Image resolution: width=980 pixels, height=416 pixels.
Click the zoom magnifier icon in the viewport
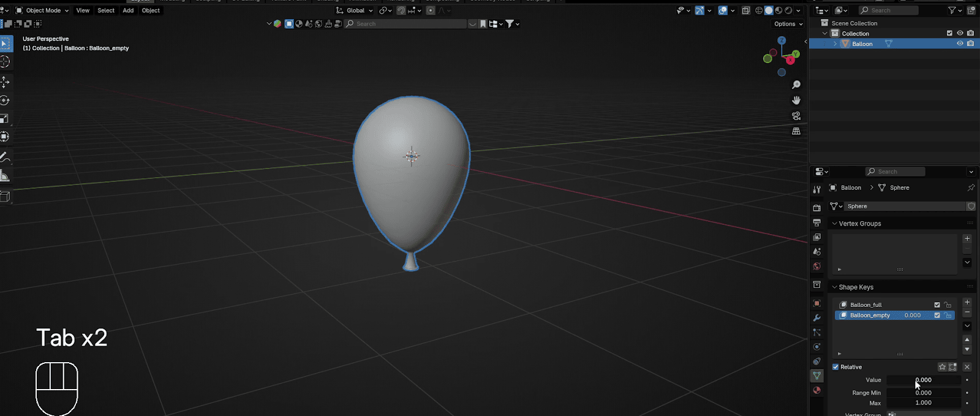tap(796, 85)
